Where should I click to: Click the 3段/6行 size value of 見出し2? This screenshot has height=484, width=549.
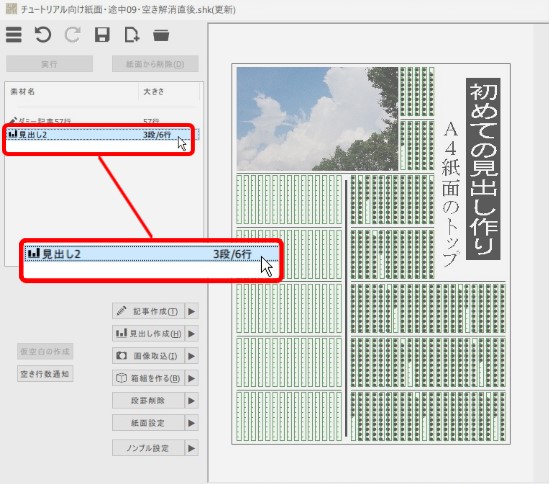tap(157, 135)
